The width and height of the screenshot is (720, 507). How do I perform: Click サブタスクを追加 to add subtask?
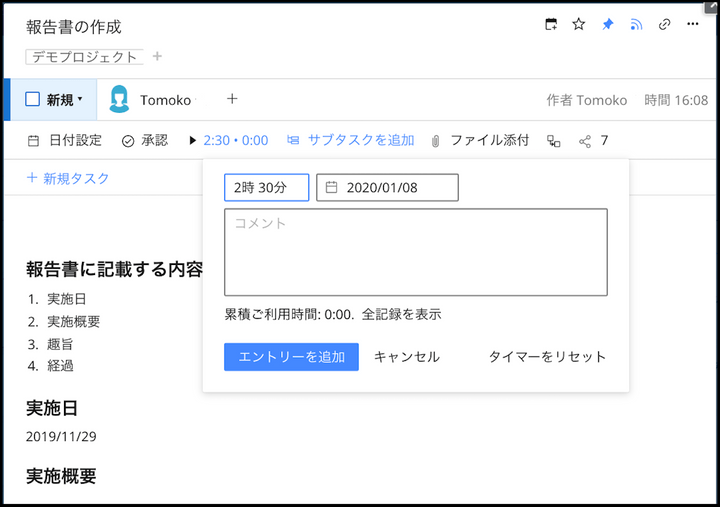click(x=351, y=141)
